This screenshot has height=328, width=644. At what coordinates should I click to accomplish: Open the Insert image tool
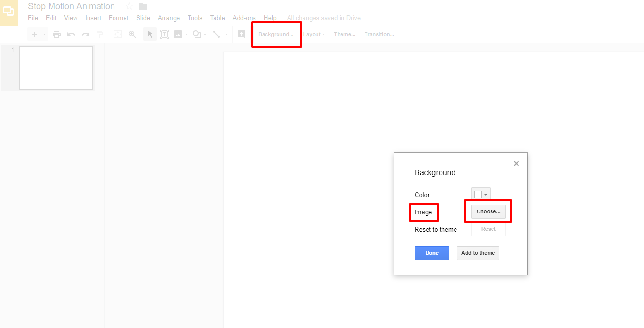(178, 34)
